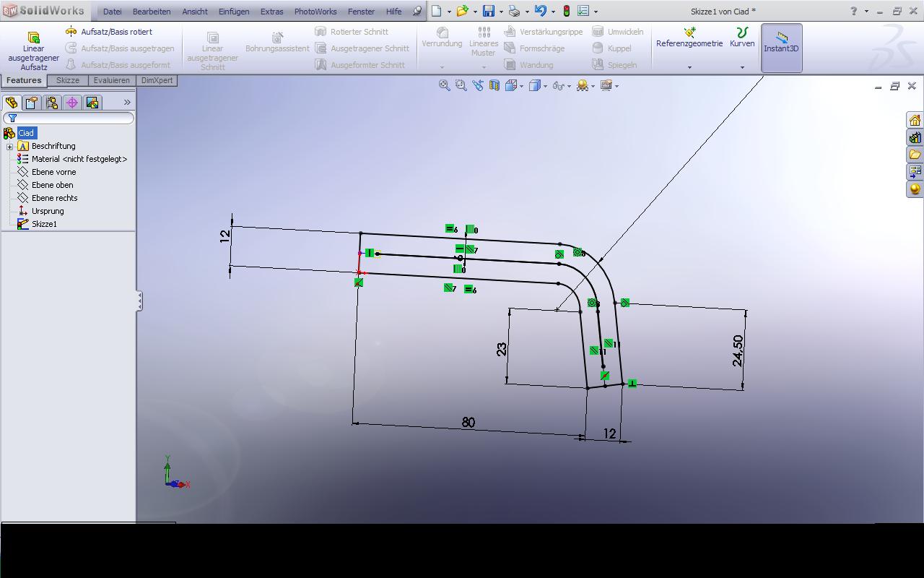Click the Section view icon

pos(494,85)
